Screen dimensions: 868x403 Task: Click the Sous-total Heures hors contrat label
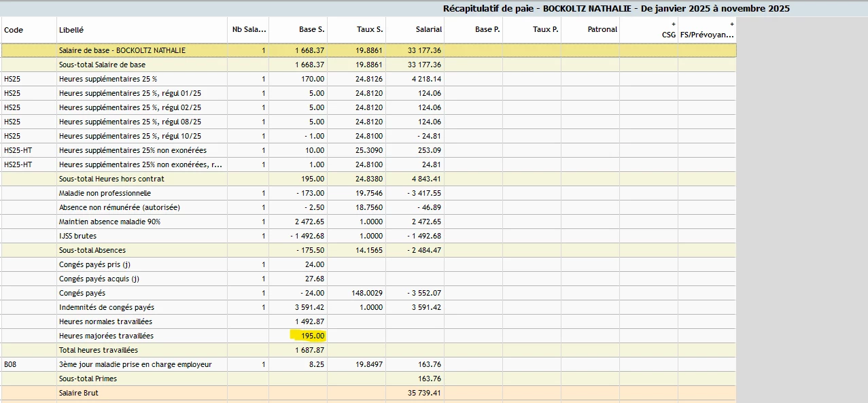(111, 179)
